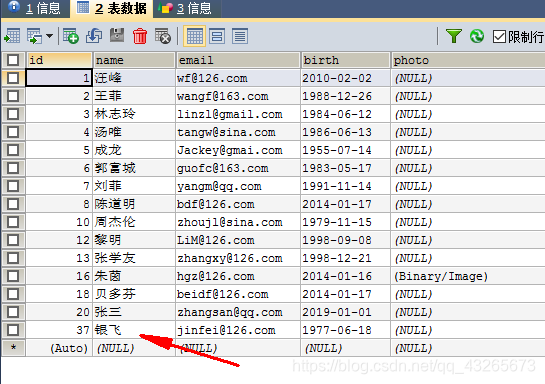545x384 pixels.
Task: Check the row checkbox for 林志玲
Action: tap(13, 114)
